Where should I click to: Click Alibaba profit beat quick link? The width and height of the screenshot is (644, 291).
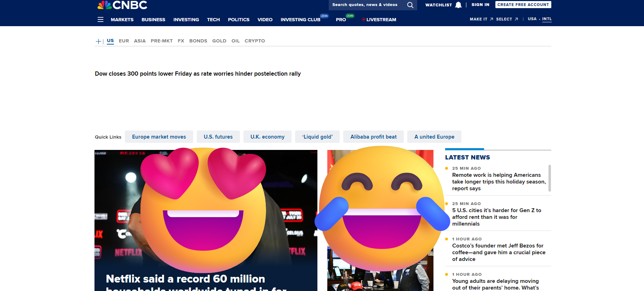pyautogui.click(x=373, y=137)
